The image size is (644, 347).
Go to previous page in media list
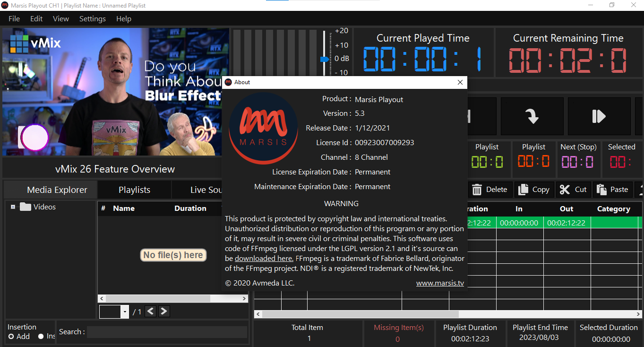pos(150,311)
